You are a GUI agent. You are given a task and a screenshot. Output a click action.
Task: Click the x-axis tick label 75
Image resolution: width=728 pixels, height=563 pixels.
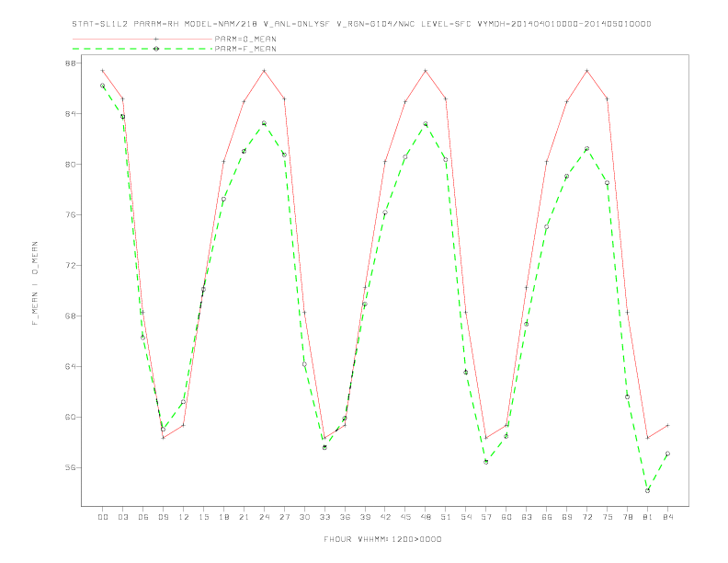[608, 517]
